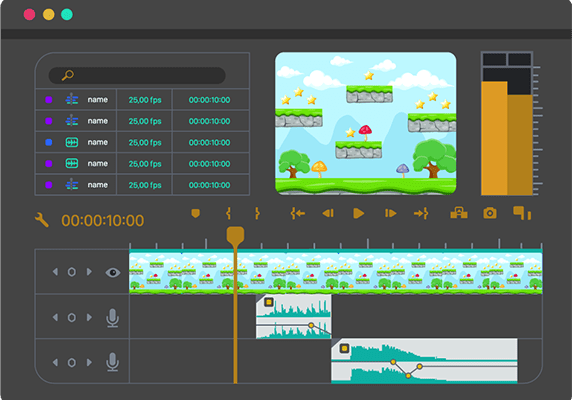572x400 pixels.
Task: Go to next keyframe on the video track
Action: coord(89,272)
